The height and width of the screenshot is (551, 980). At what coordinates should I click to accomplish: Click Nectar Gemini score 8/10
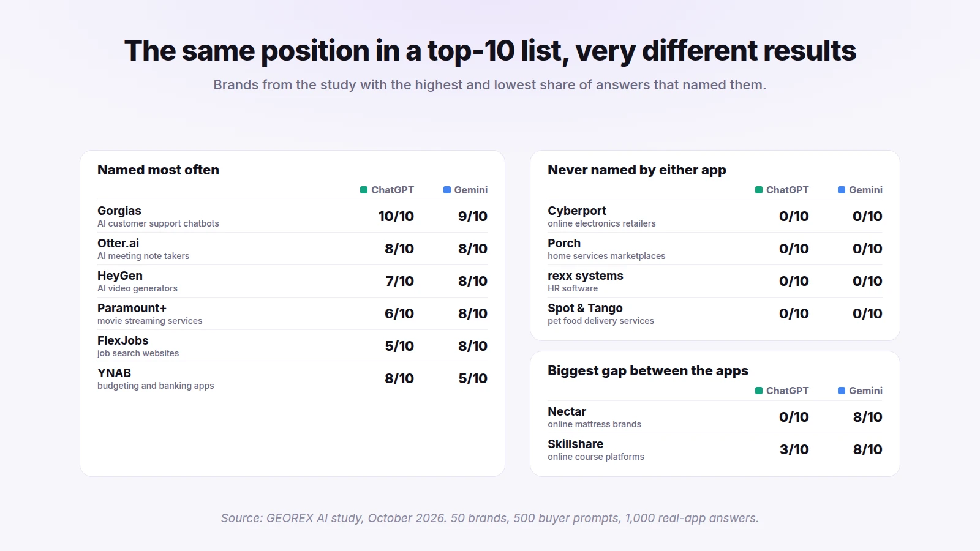coord(868,417)
